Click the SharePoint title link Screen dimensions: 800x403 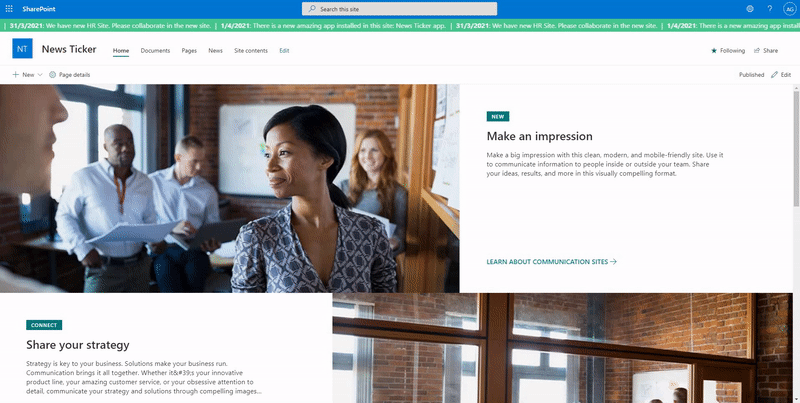(x=38, y=8)
